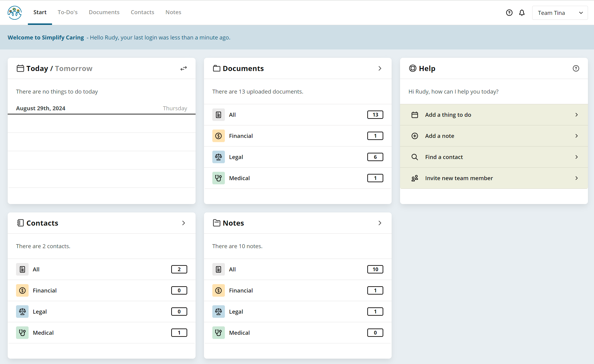Expand the Notes panel chevron
Viewport: 594px width, 364px height.
[x=380, y=223]
